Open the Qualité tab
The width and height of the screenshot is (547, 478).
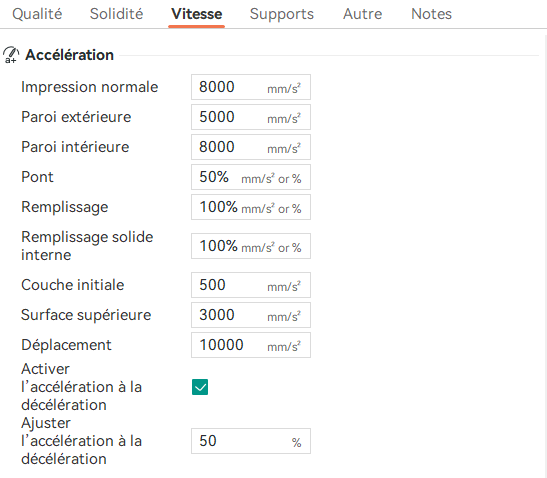(37, 14)
